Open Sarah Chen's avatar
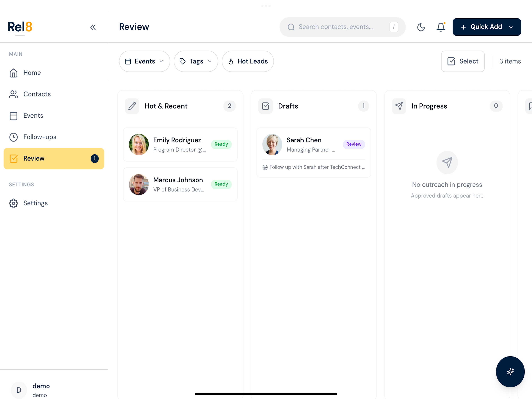 pos(272,144)
